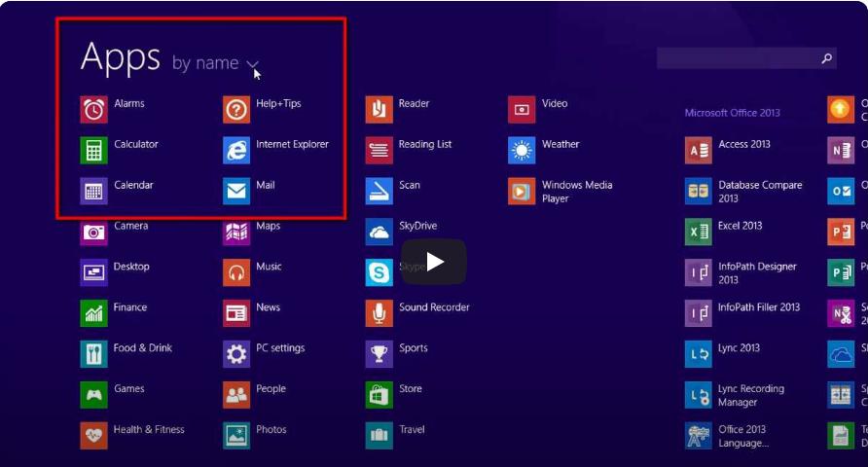Click the PC settings label

click(x=280, y=348)
